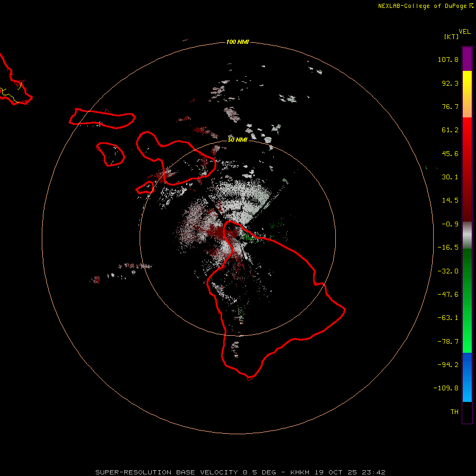Select the -63.1 scale value
Image resolution: width=476 pixels, height=476 pixels.
point(448,318)
